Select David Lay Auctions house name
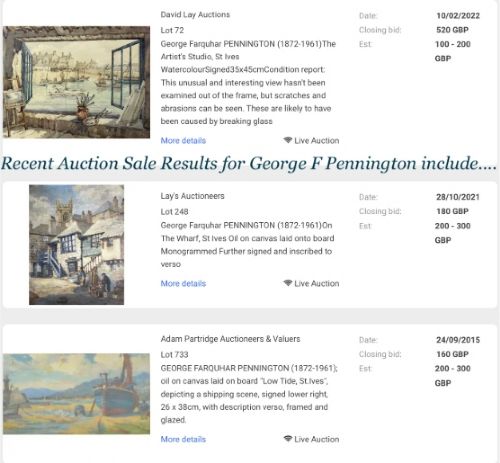500x463 pixels. (195, 15)
